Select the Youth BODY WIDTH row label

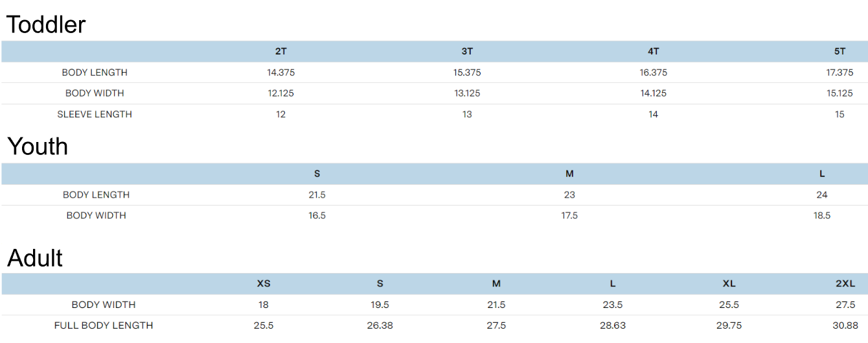[96, 215]
